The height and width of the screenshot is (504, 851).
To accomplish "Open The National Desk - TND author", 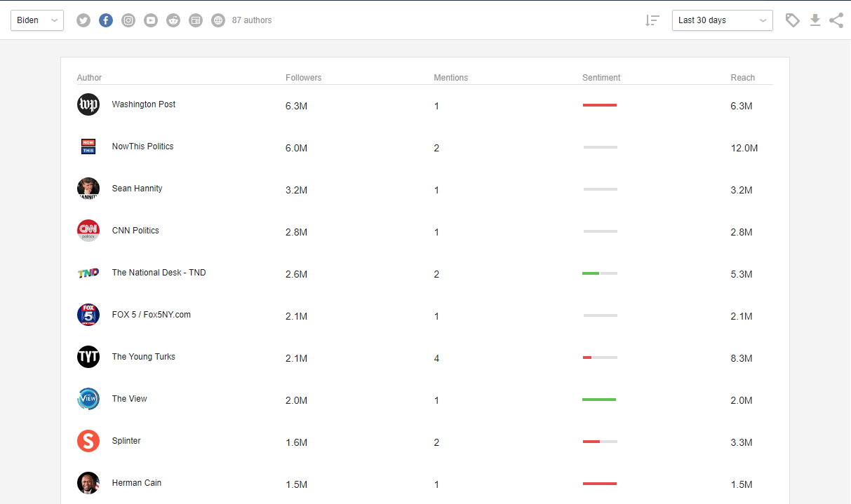I will (x=159, y=273).
